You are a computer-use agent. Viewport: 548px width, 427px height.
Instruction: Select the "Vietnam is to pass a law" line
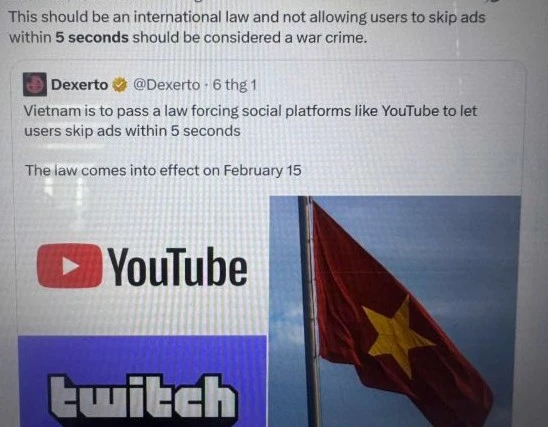click(x=250, y=111)
